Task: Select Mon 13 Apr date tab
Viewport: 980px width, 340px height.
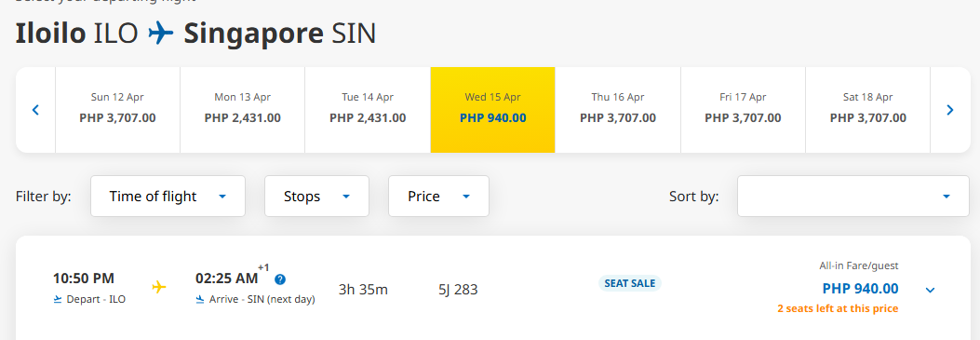Action: tap(243, 110)
